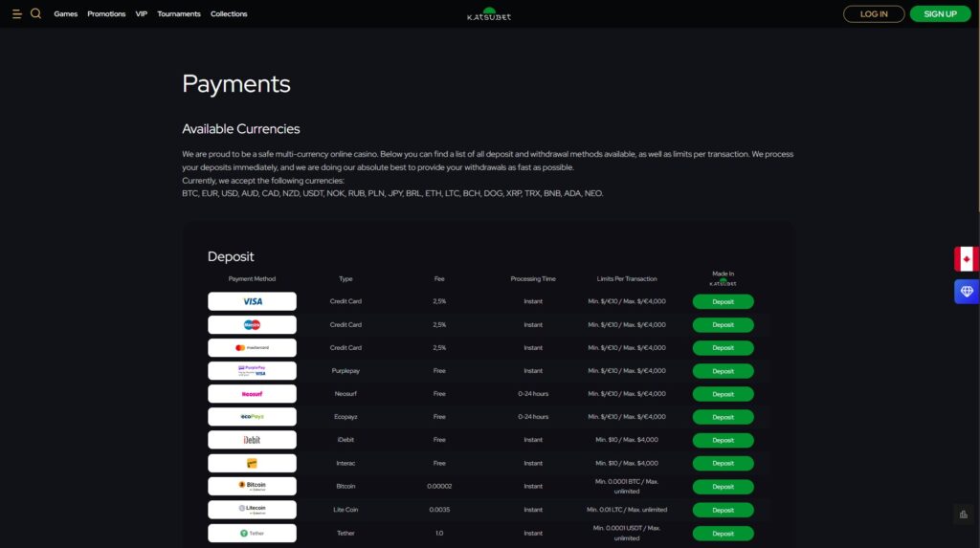The width and height of the screenshot is (980, 548).
Task: Open the Promotions menu
Action: click(106, 13)
